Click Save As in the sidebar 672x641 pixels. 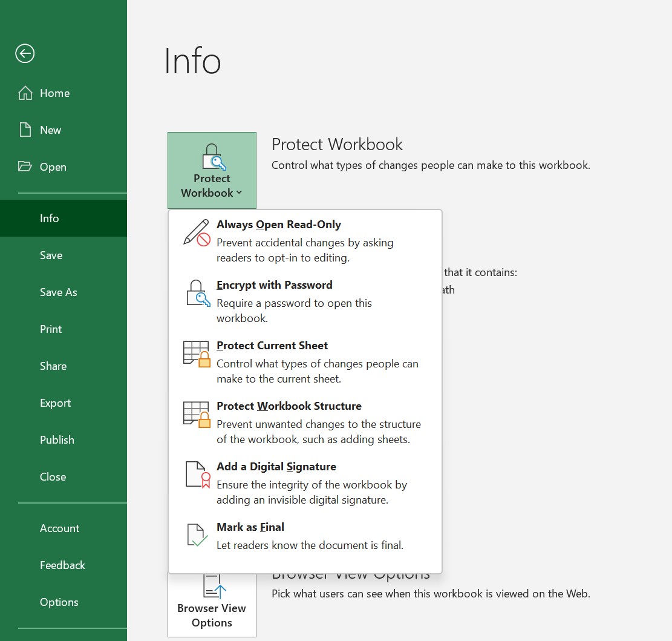pyautogui.click(x=58, y=292)
